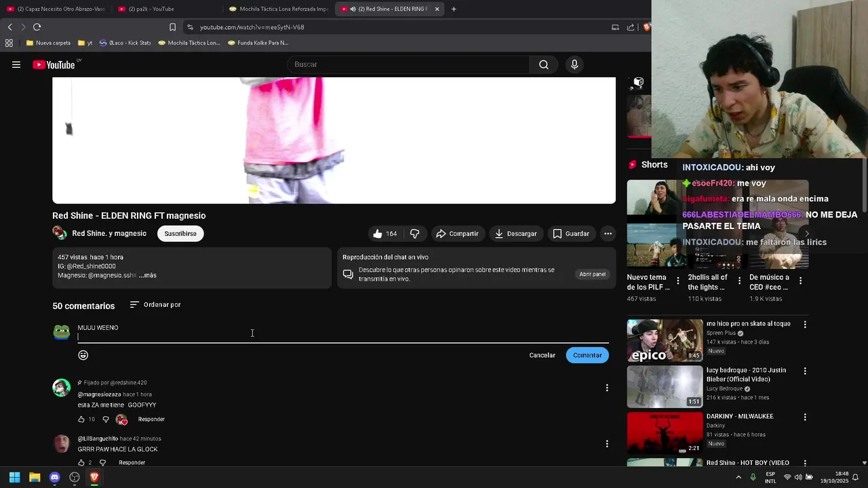Open Red Shine. y magnesio channel
This screenshot has height=488, width=868.
pyautogui.click(x=109, y=233)
